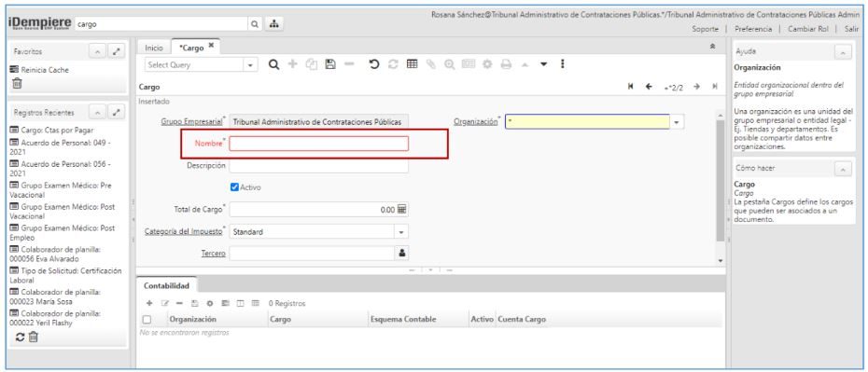Image resolution: width=868 pixels, height=372 pixels.
Task: Collapse the Cómo hacer panel
Action: tap(843, 169)
